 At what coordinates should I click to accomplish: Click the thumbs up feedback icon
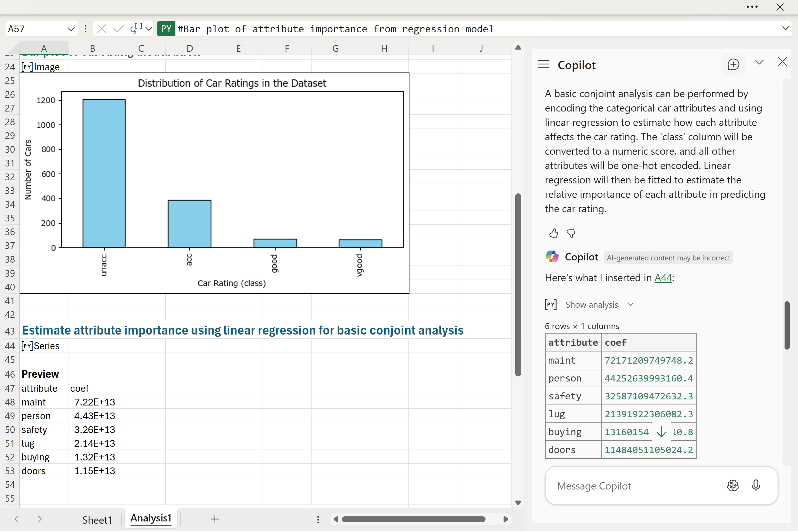tap(554, 234)
